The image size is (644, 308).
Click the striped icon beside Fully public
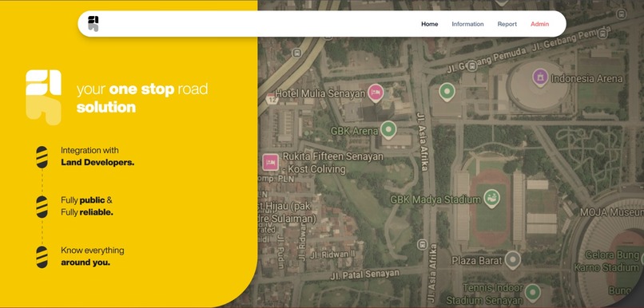[x=42, y=207]
